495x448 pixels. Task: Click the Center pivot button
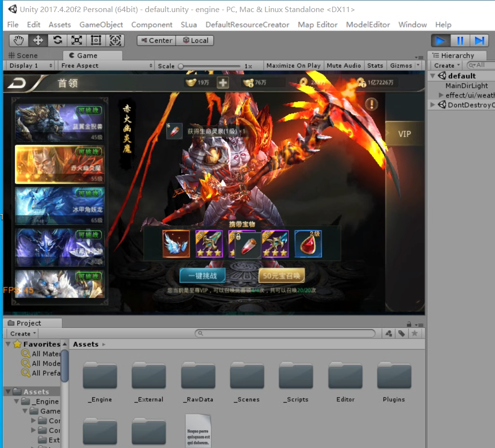[x=156, y=41]
